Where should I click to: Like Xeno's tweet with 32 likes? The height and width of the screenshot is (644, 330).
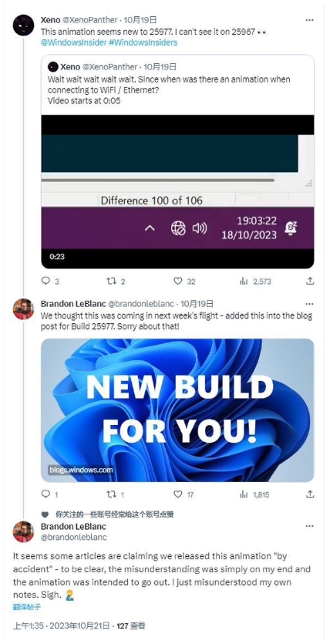tap(184, 282)
